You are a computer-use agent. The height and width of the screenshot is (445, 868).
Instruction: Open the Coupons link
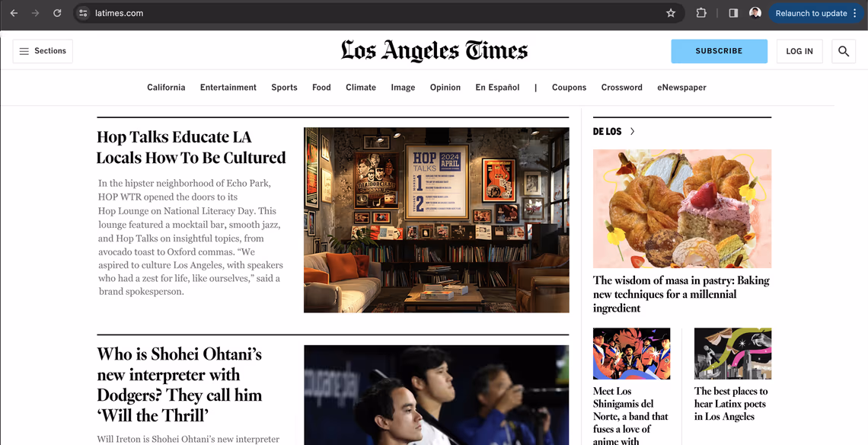569,87
